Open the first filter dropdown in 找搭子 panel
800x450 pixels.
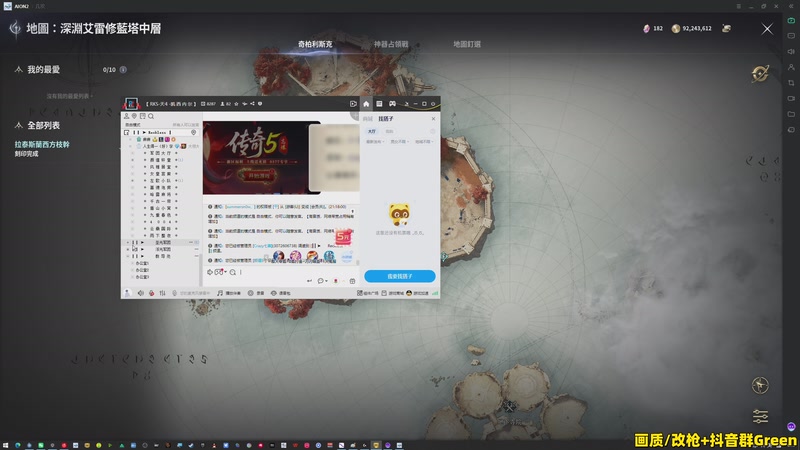tap(375, 142)
